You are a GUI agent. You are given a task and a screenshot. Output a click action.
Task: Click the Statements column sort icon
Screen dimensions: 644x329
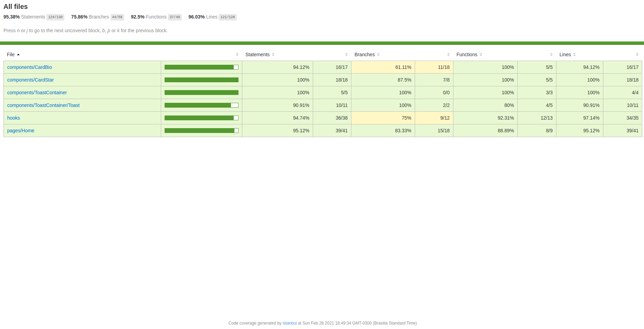click(x=273, y=54)
